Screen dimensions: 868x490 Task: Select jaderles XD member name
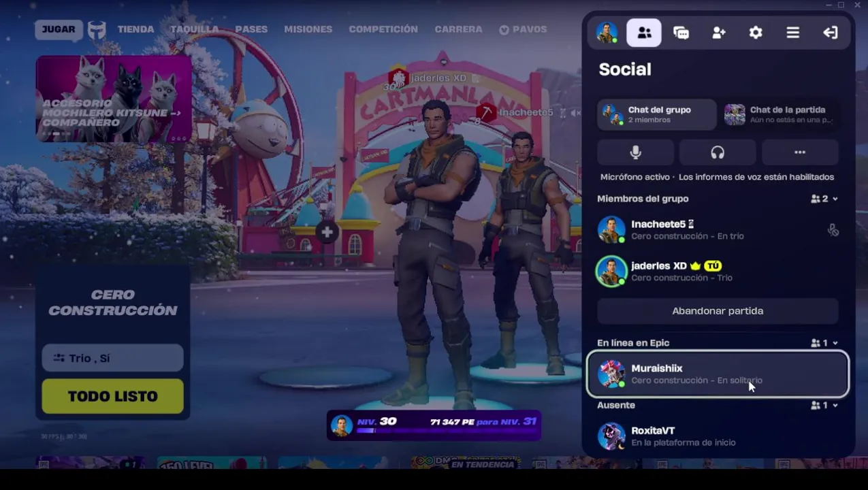pyautogui.click(x=659, y=265)
